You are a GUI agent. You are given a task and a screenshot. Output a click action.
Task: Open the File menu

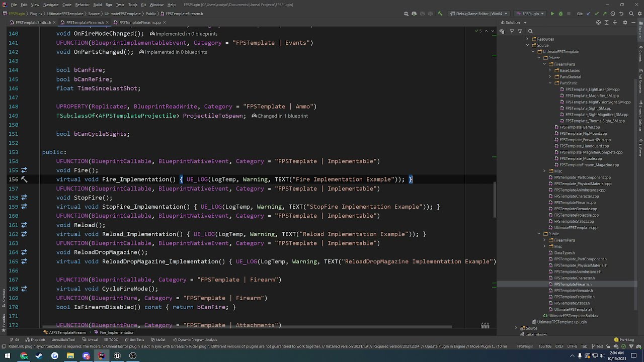[x=14, y=5]
